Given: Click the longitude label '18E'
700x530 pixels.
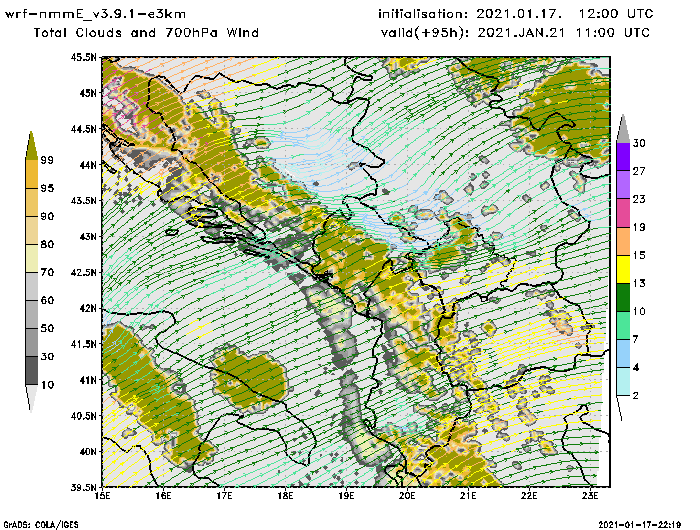Looking at the screenshot, I should 285,496.
